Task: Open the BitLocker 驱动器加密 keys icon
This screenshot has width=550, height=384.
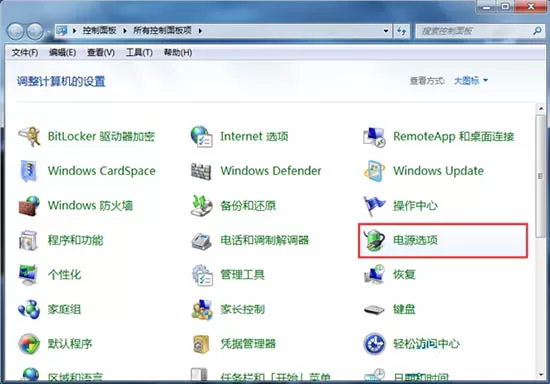Action: 29,136
